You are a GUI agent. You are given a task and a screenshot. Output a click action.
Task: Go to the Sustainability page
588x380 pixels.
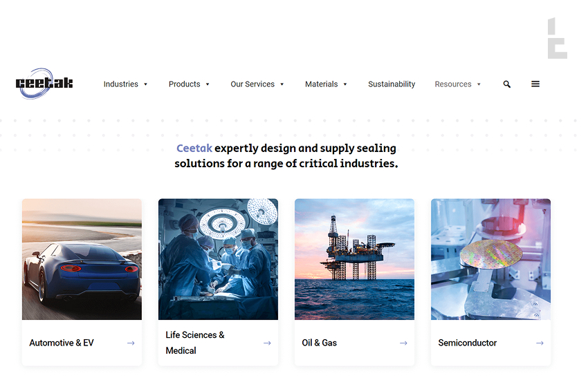pyautogui.click(x=392, y=84)
